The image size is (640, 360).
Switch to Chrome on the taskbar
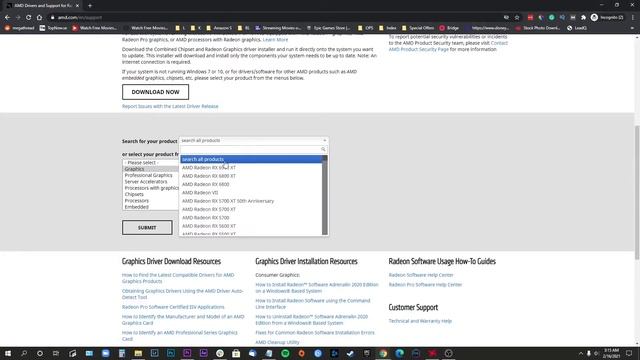[383, 353]
